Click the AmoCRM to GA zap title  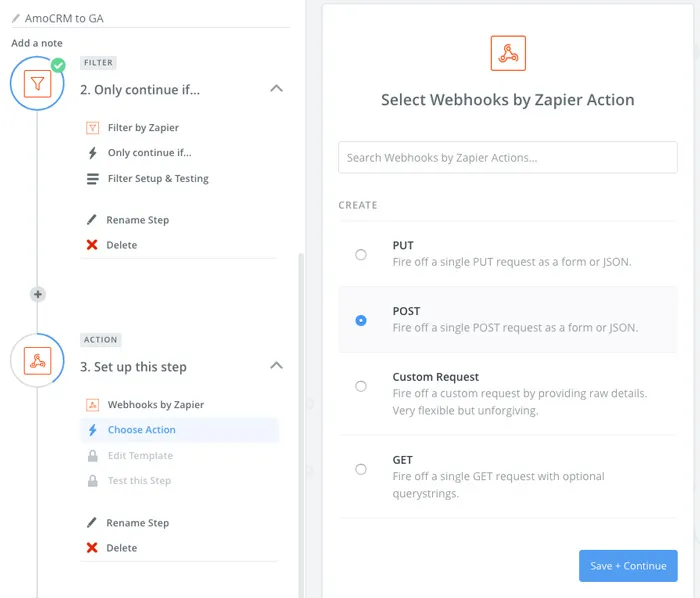click(64, 18)
